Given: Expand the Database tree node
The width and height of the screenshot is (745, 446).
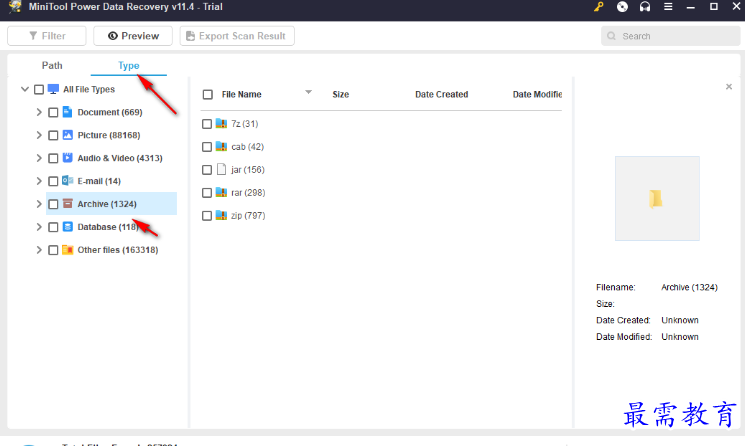Looking at the screenshot, I should point(39,227).
